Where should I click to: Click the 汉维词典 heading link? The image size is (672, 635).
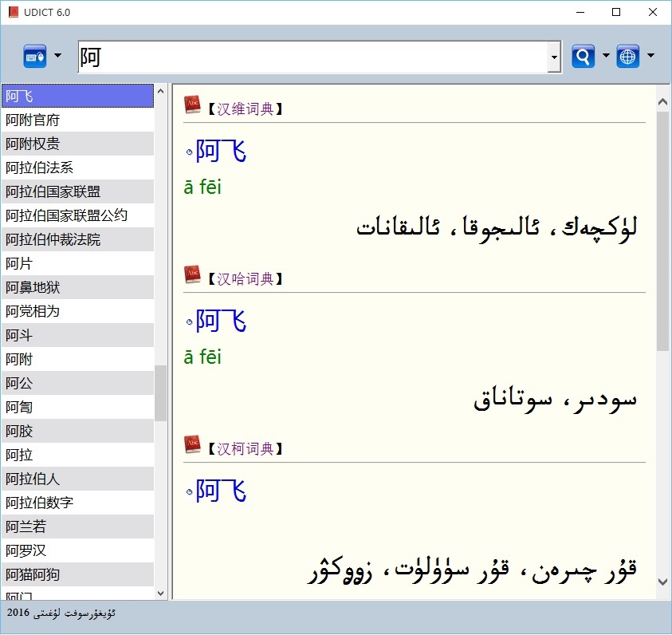(245, 109)
